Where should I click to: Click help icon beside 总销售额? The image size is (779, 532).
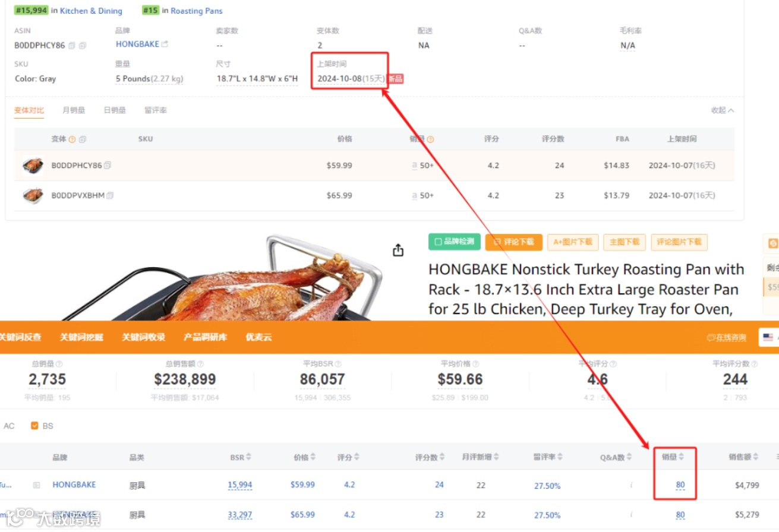200,364
